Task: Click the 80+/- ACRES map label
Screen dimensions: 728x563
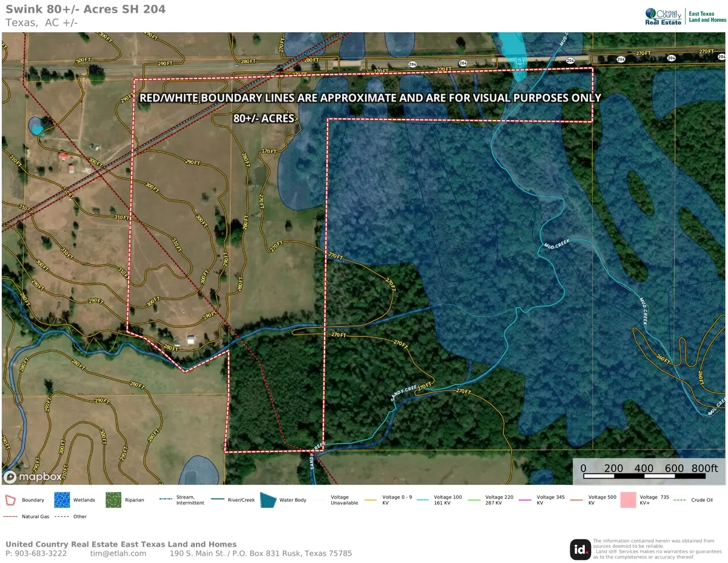Action: pos(263,118)
